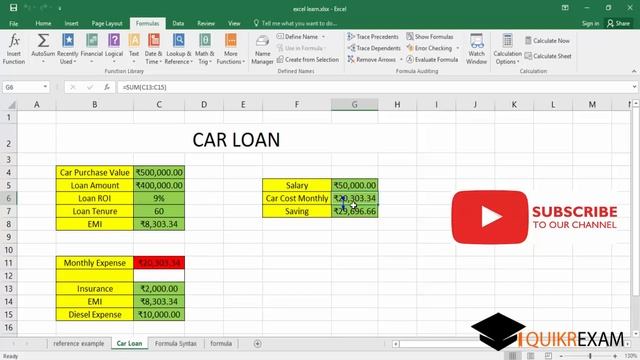Open the Name Manager
Screen dimensions: 640x360
(x=262, y=49)
